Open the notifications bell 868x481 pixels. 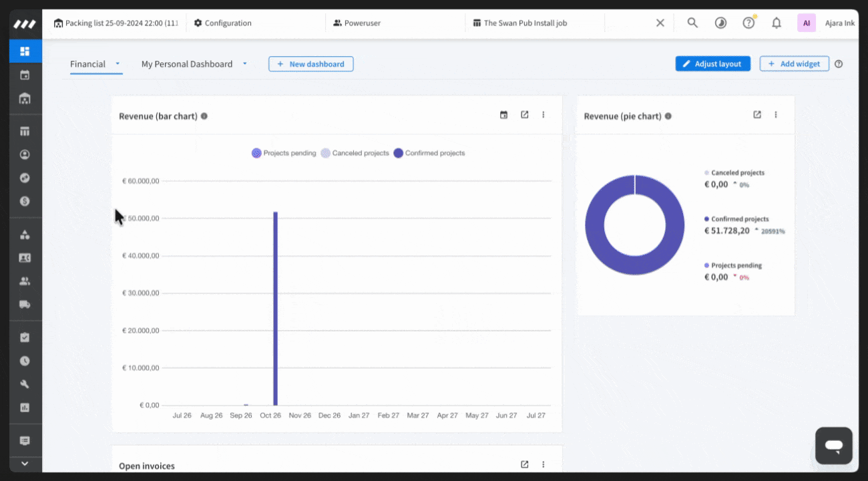coord(777,23)
